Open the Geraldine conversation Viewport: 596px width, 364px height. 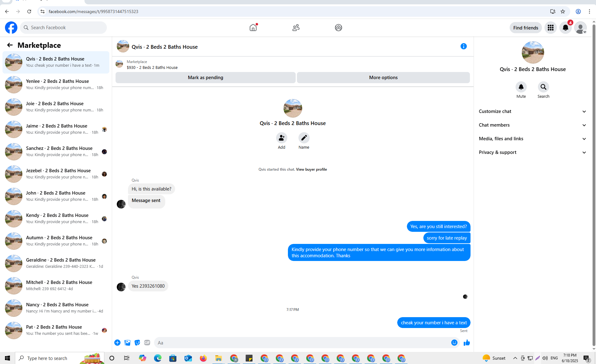pyautogui.click(x=56, y=263)
